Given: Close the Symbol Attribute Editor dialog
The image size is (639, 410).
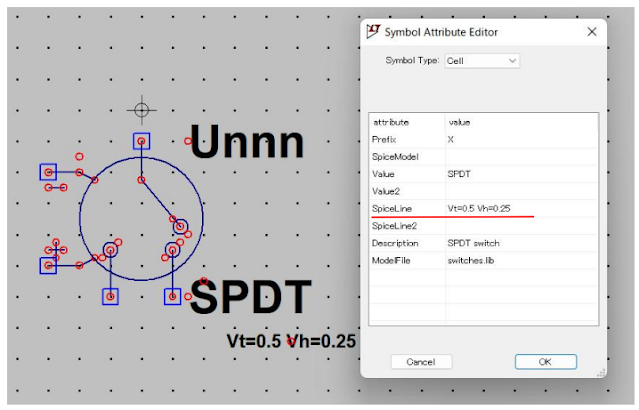Looking at the screenshot, I should [592, 32].
